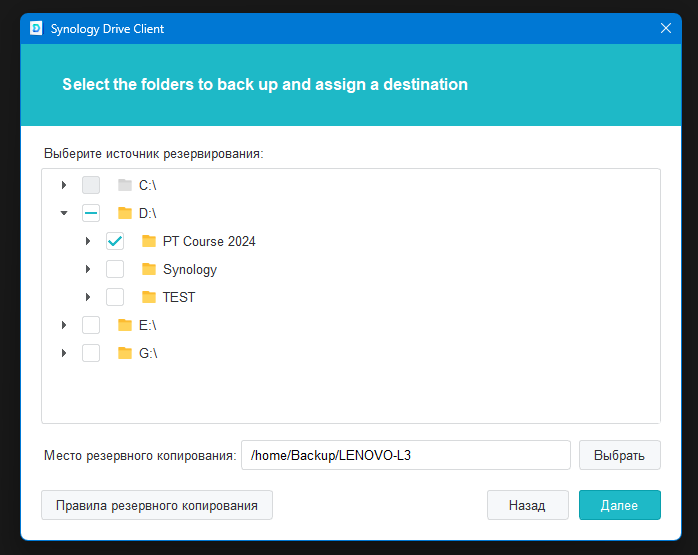The height and width of the screenshot is (555, 698).
Task: Check the TEST folder checkbox
Action: point(115,297)
